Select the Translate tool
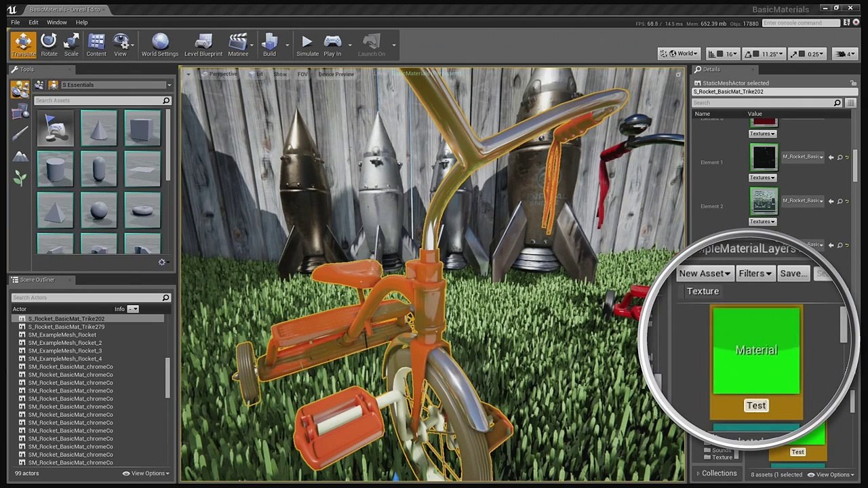Viewport: 868px width, 488px height. (23, 45)
